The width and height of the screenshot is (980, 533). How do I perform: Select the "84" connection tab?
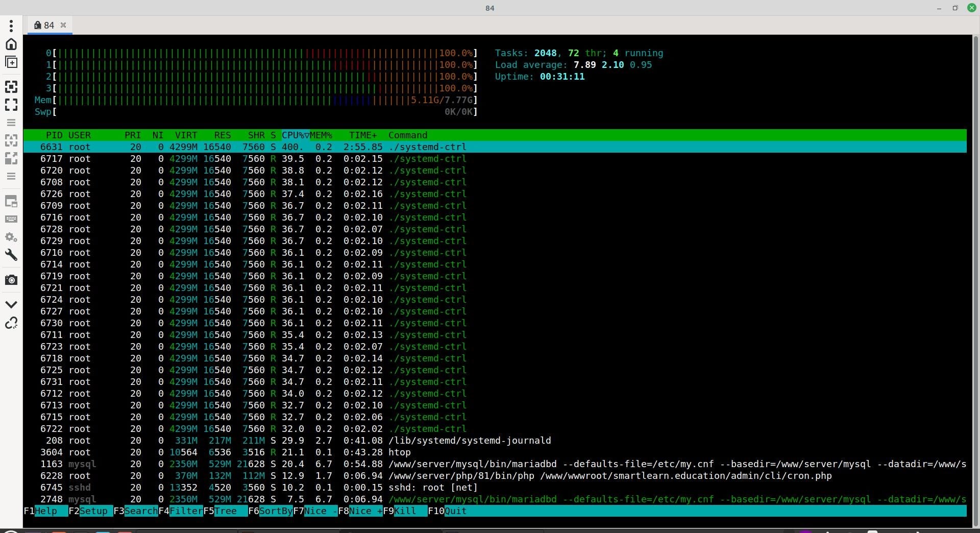tap(49, 25)
